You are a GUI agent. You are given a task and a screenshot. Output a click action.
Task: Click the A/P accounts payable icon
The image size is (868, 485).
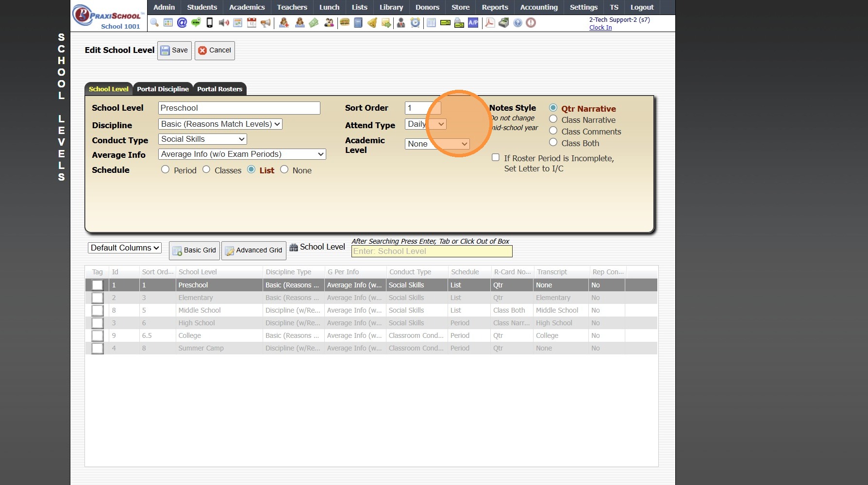click(473, 23)
